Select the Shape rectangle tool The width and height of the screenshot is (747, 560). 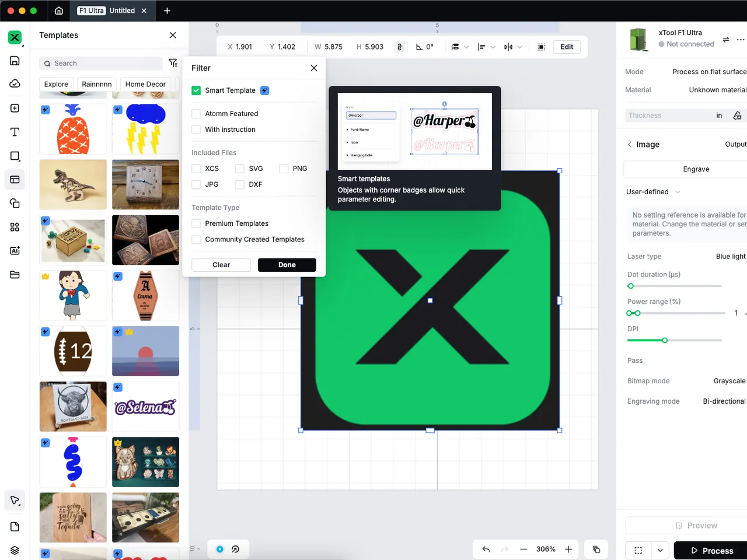click(x=15, y=156)
